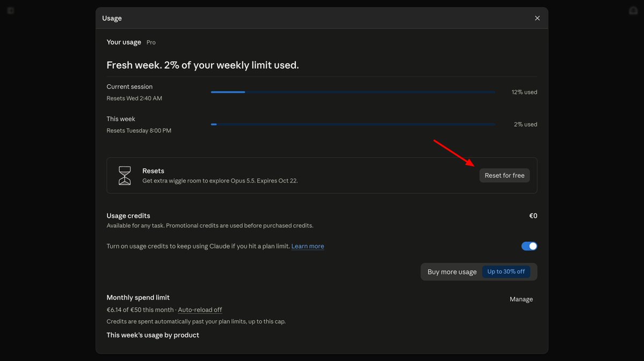Close the Usage dialog with the X
Image resolution: width=644 pixels, height=361 pixels.
[x=537, y=18]
